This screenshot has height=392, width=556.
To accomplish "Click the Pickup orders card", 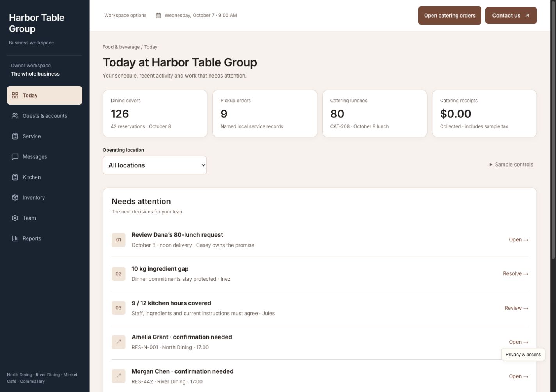I will (265, 114).
